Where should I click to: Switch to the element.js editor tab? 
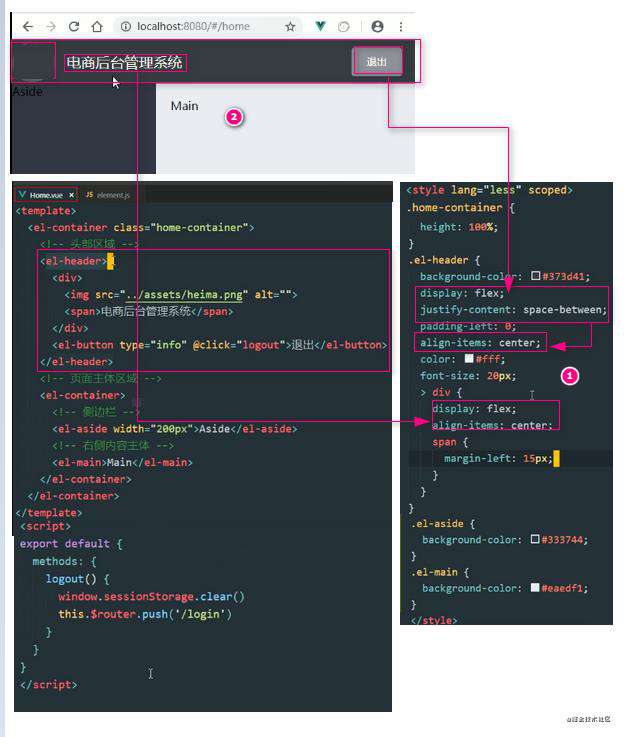(x=108, y=195)
